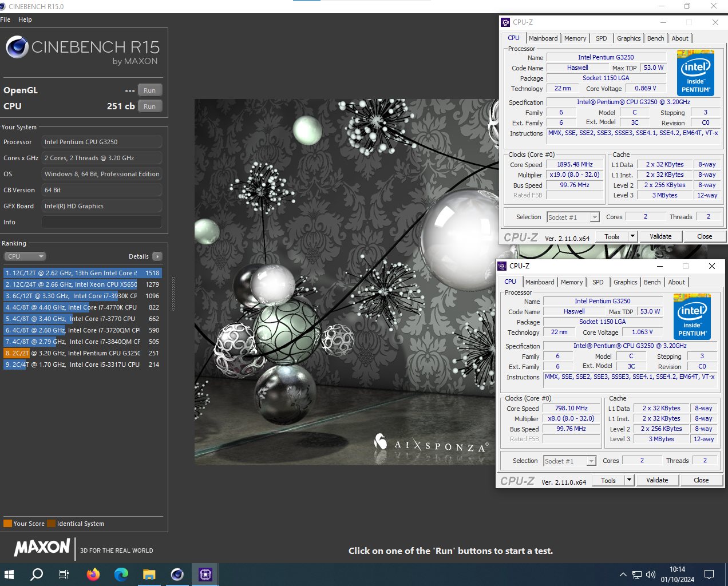Screen dimensions: 728x586
Task: Expand Tools dropdown arrow in lower CPU-Z
Action: (629, 480)
